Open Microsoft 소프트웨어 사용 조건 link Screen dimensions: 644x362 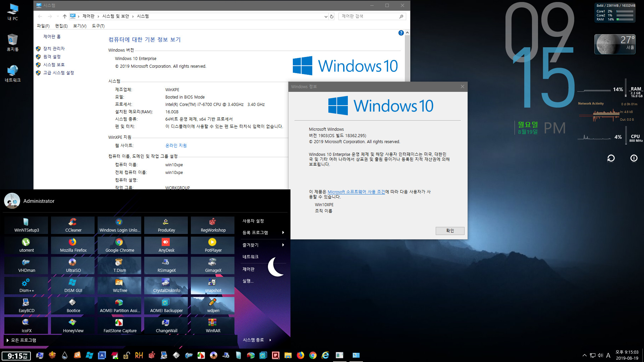[356, 192]
